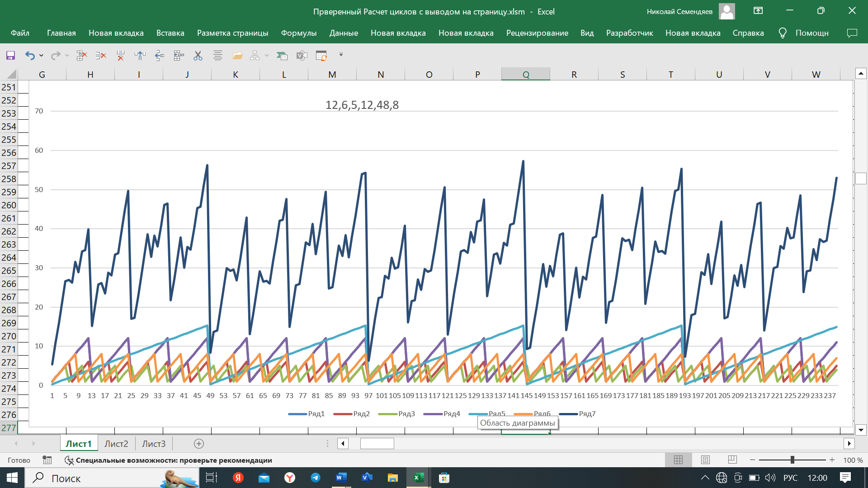868x488 pixels.
Task: Save the workbook with the floppy icon
Action: pos(10,55)
